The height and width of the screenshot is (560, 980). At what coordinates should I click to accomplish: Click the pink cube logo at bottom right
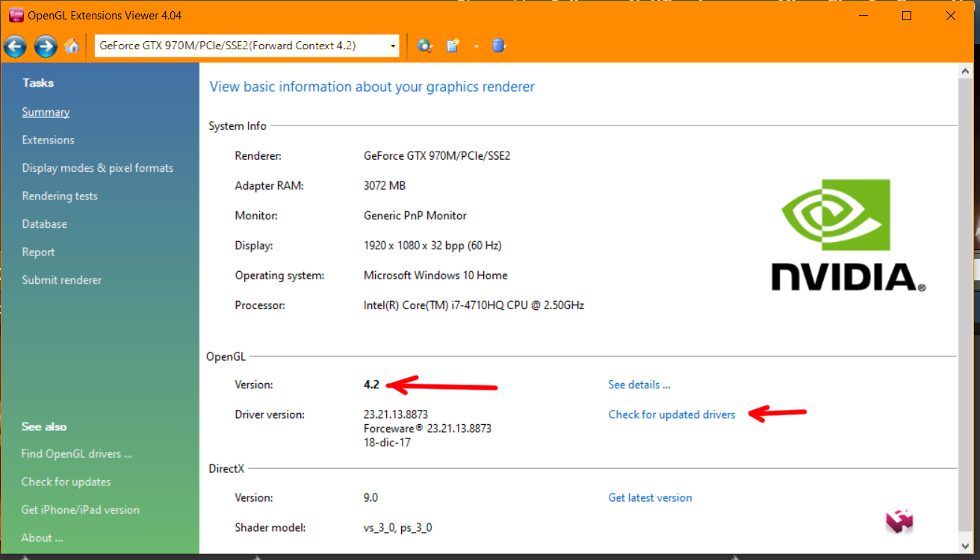[x=900, y=521]
